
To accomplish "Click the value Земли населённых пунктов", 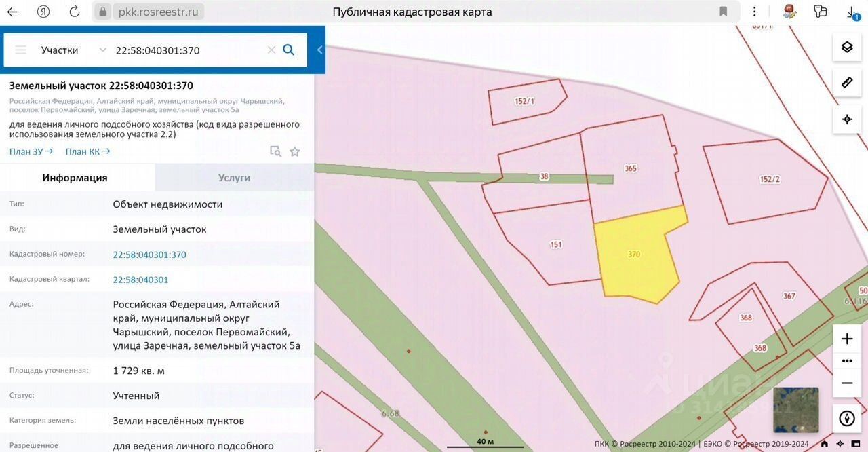I will click(x=178, y=421).
